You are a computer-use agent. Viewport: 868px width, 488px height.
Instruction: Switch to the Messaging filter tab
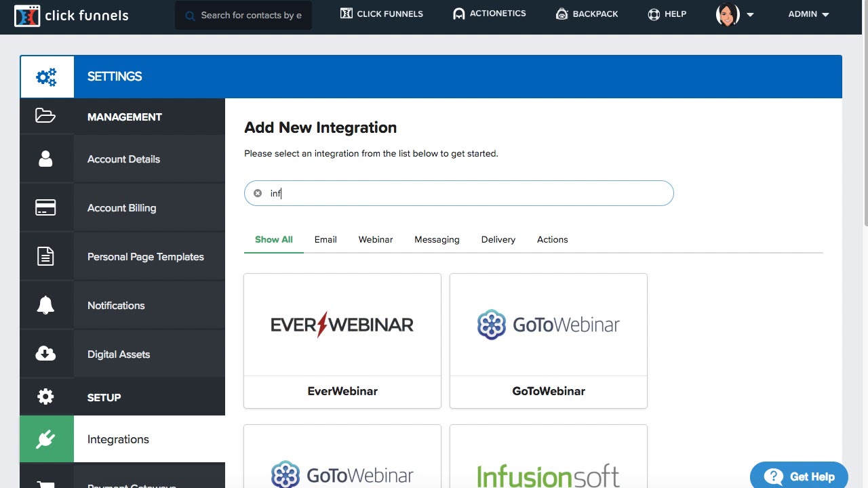(437, 239)
